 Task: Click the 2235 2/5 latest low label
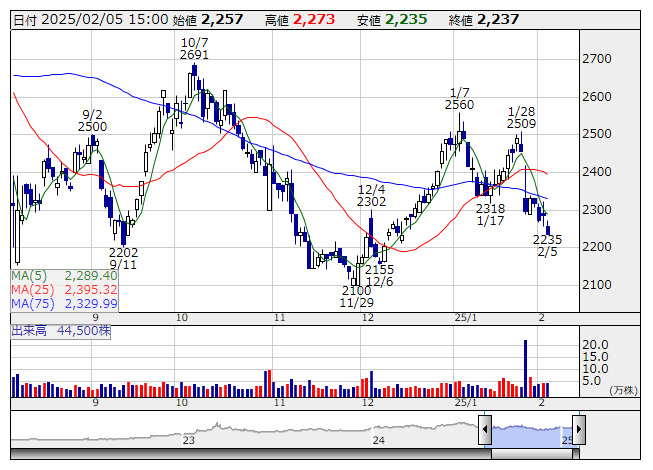547,246
